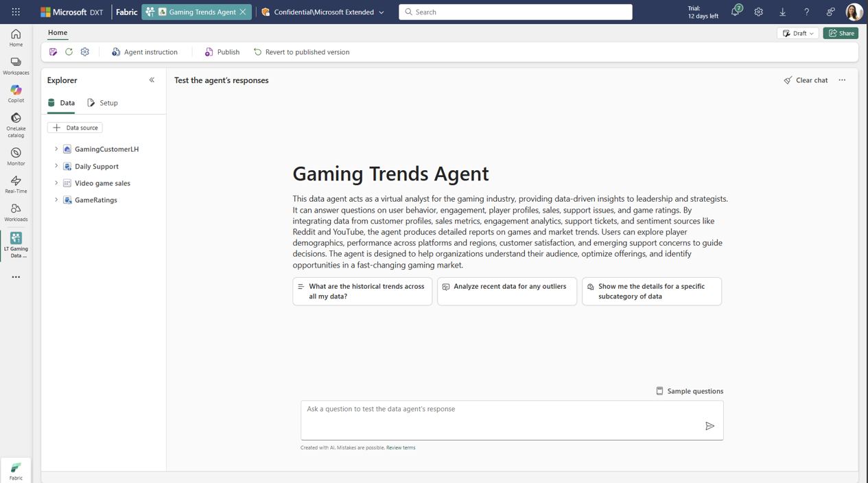The image size is (868, 483).
Task: Select historical trends suggested question
Action: pyautogui.click(x=362, y=292)
